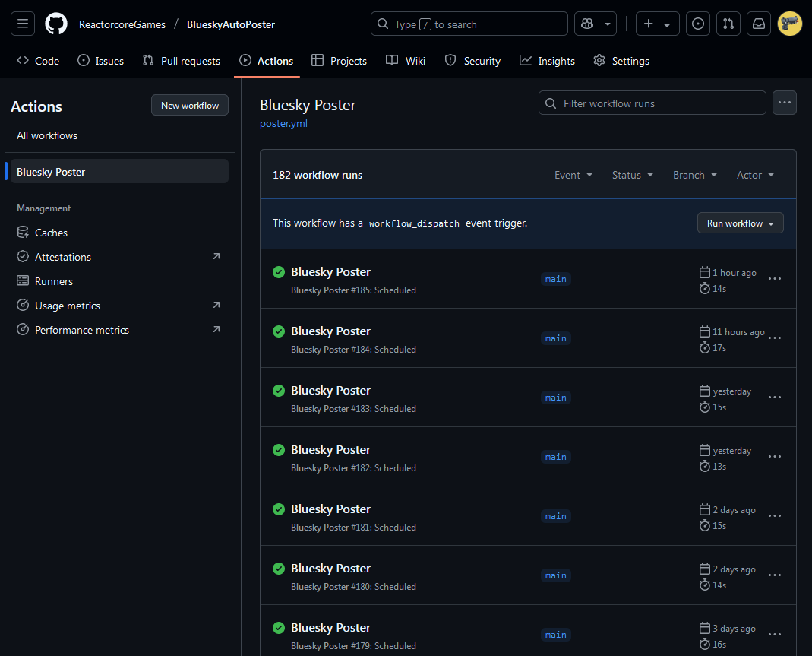Open the ellipsis menu for run #180
This screenshot has width=812, height=656.
click(x=775, y=575)
